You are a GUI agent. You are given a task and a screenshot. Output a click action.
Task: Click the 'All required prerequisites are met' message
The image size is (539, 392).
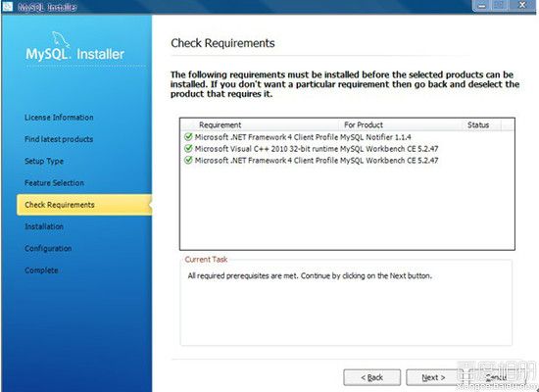click(x=310, y=275)
